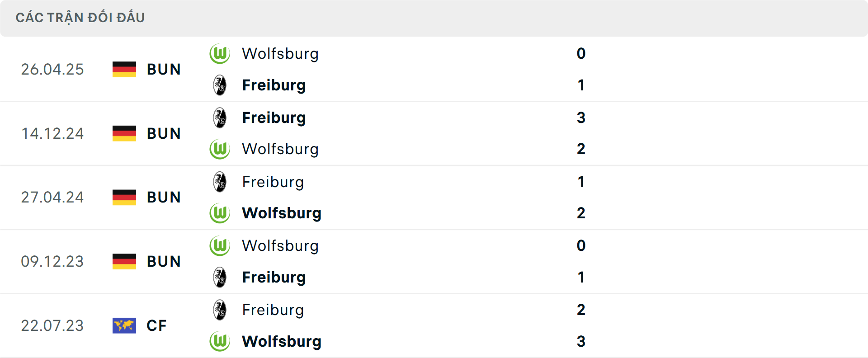Click the BUN label next to 09.12.23
Image resolution: width=868 pixels, height=358 pixels.
click(x=164, y=262)
